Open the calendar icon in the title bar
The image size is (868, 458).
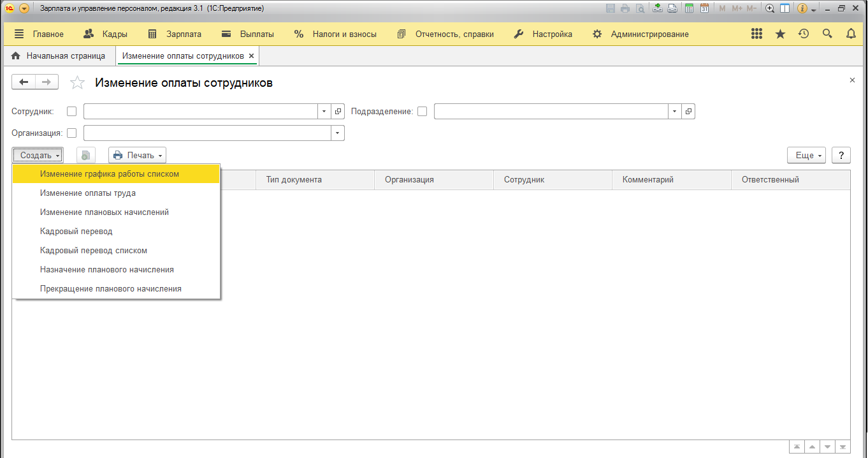pyautogui.click(x=704, y=9)
